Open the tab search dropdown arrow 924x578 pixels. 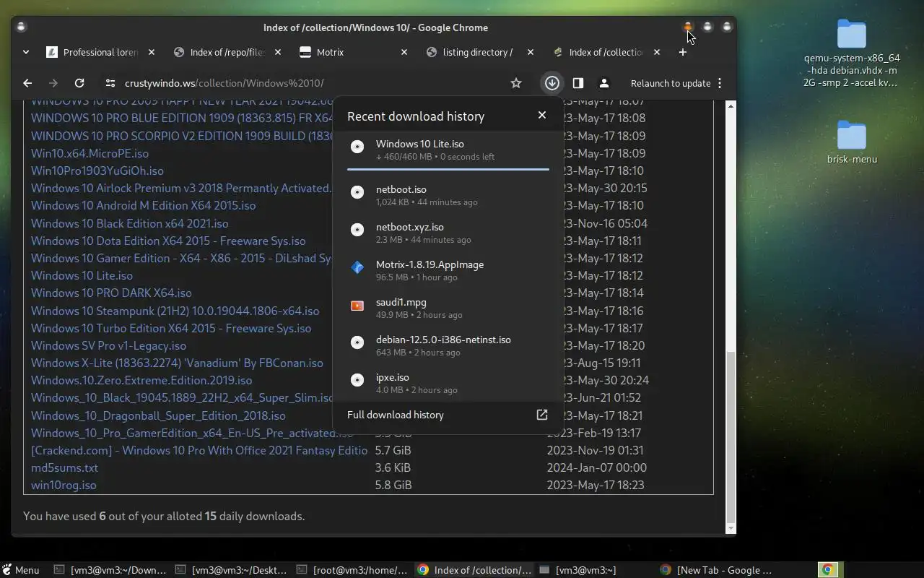point(26,52)
